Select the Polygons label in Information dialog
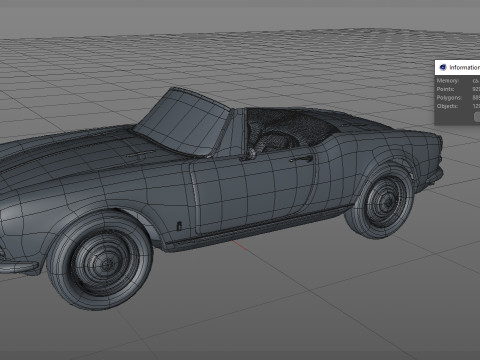Image resolution: width=480 pixels, height=360 pixels. 449,98
